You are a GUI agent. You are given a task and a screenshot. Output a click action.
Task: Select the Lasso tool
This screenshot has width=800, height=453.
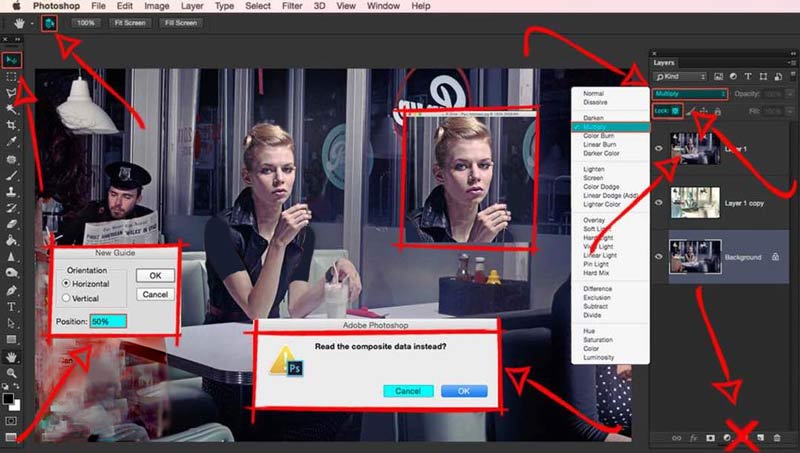pyautogui.click(x=12, y=92)
